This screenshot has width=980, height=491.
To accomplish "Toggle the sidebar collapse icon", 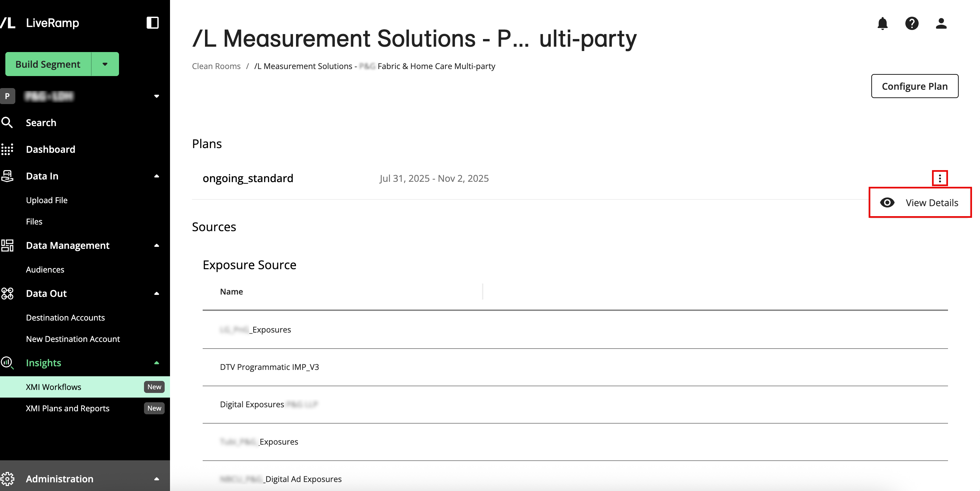I will point(153,23).
